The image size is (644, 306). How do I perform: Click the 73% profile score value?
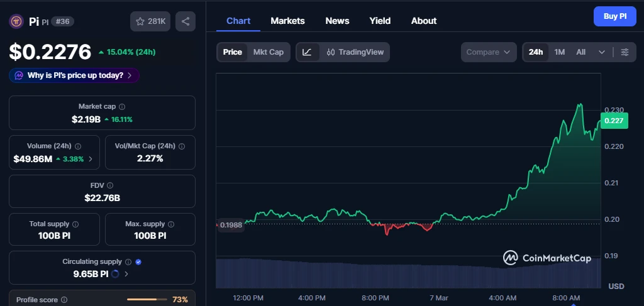(180, 300)
